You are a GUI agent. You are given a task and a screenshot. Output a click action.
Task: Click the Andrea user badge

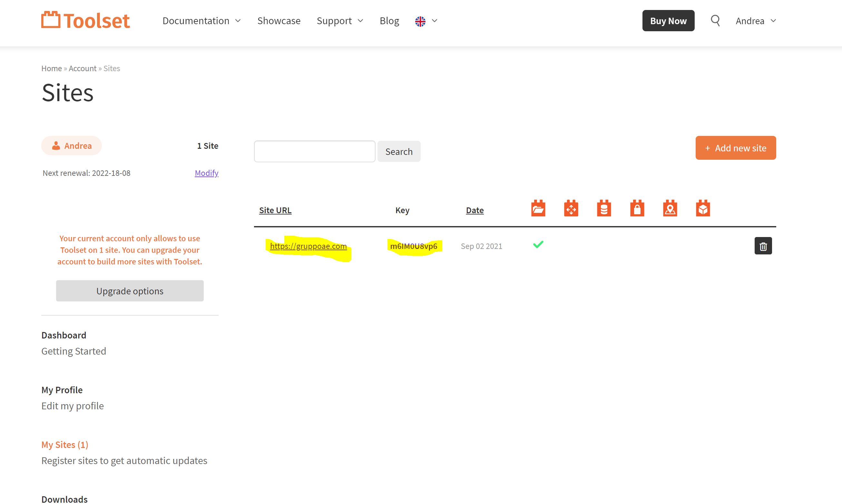coord(71,146)
